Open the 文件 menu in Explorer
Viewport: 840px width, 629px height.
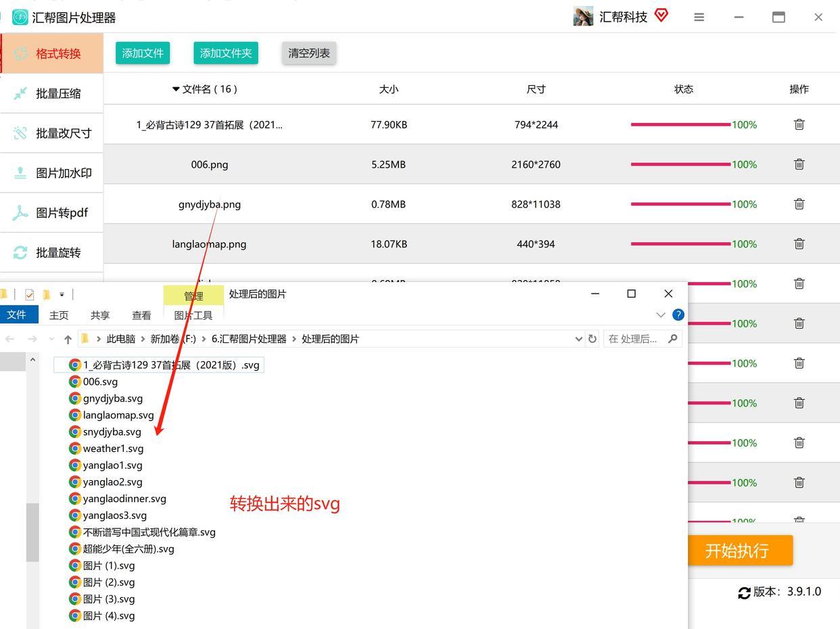(x=17, y=314)
